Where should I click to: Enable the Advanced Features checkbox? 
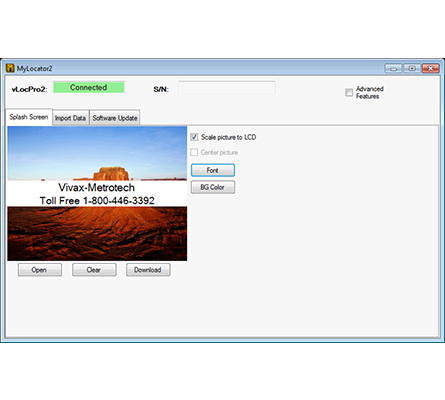[x=349, y=92]
